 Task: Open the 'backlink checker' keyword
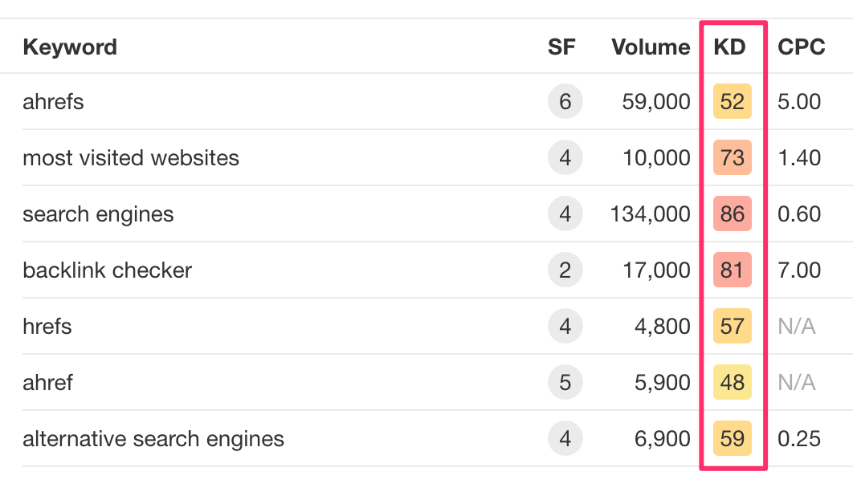click(x=107, y=270)
